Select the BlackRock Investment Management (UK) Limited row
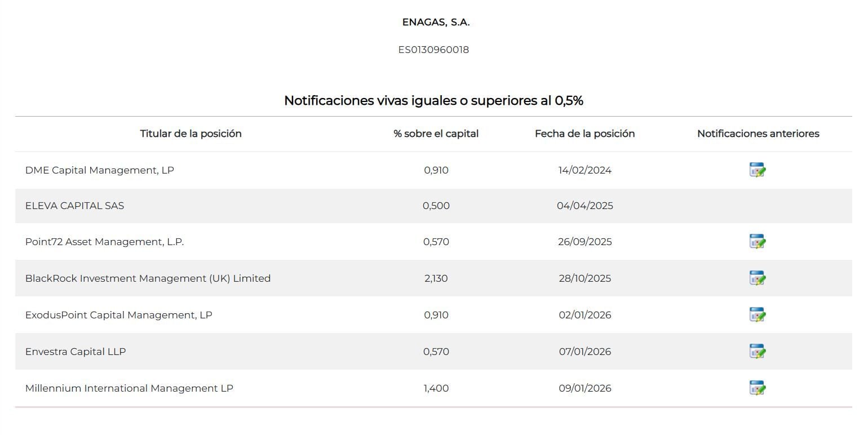 pos(148,278)
